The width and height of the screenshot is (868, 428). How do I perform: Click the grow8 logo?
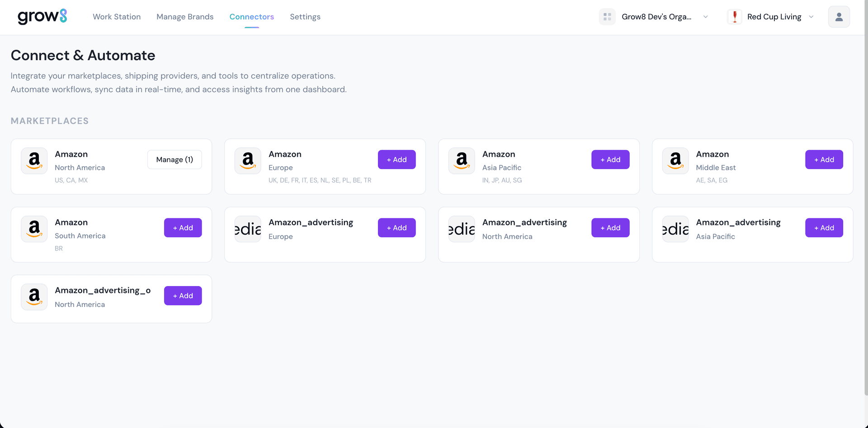click(42, 17)
